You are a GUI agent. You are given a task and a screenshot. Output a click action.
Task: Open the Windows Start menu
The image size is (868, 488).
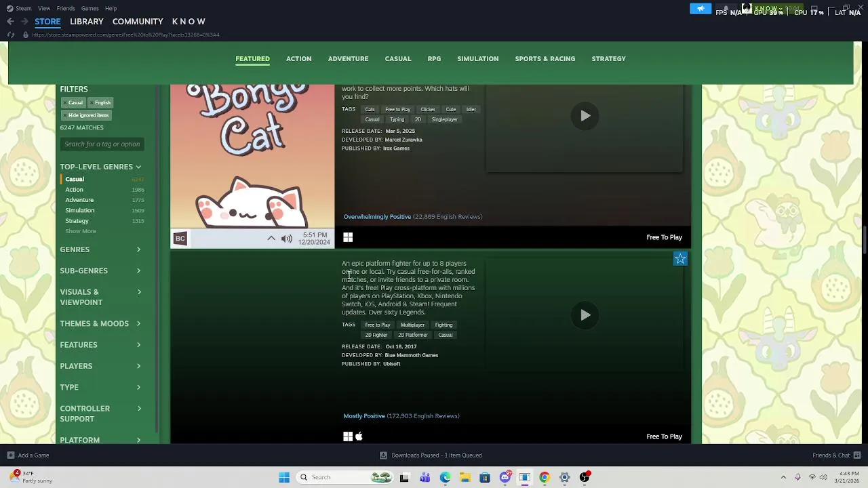tap(284, 477)
